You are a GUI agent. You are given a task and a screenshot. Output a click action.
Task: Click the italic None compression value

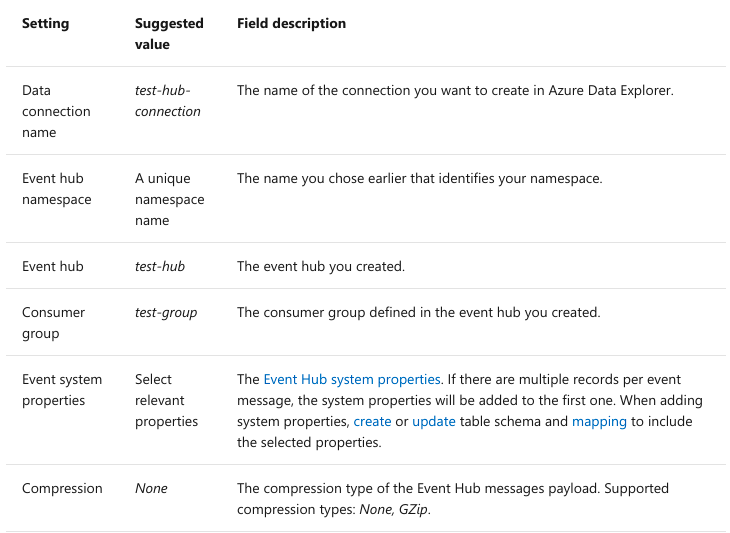151,489
